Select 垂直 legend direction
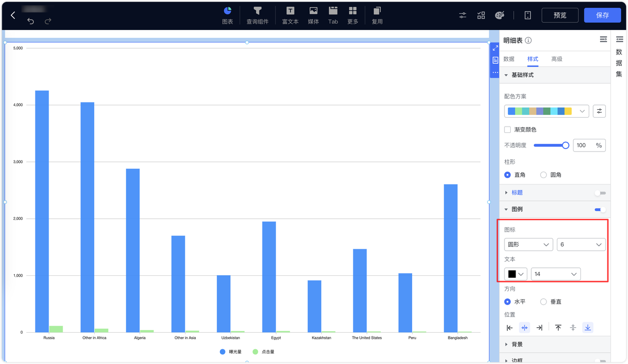The width and height of the screenshot is (628, 364). click(x=544, y=302)
